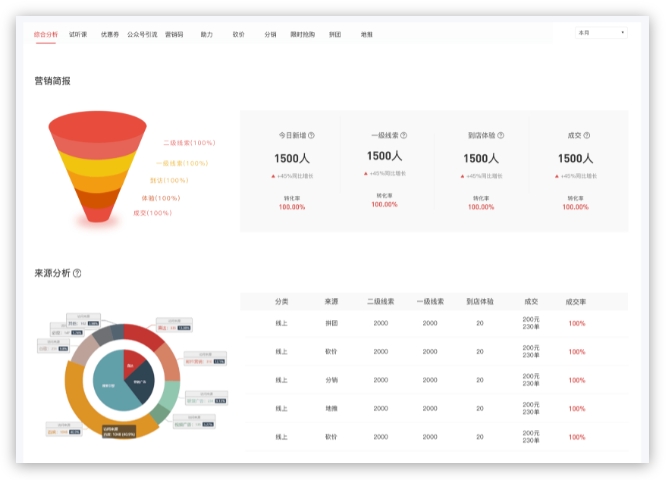Click question mark icon next to 来源分析
This screenshot has height=480, width=670.
pos(77,273)
